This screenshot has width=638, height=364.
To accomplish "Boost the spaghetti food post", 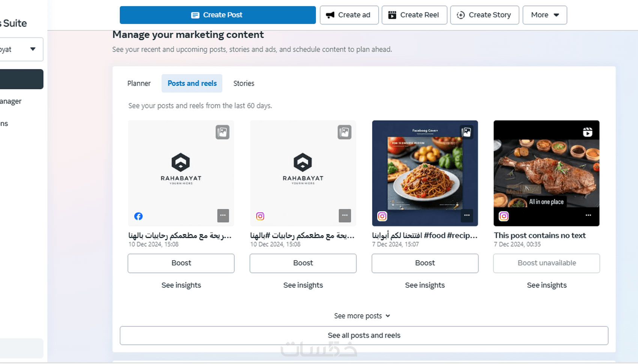I will point(425,263).
